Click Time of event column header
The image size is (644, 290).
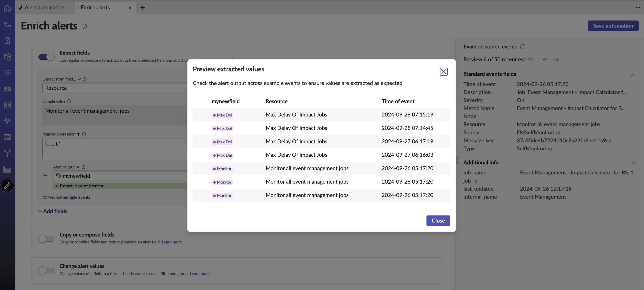coord(398,101)
